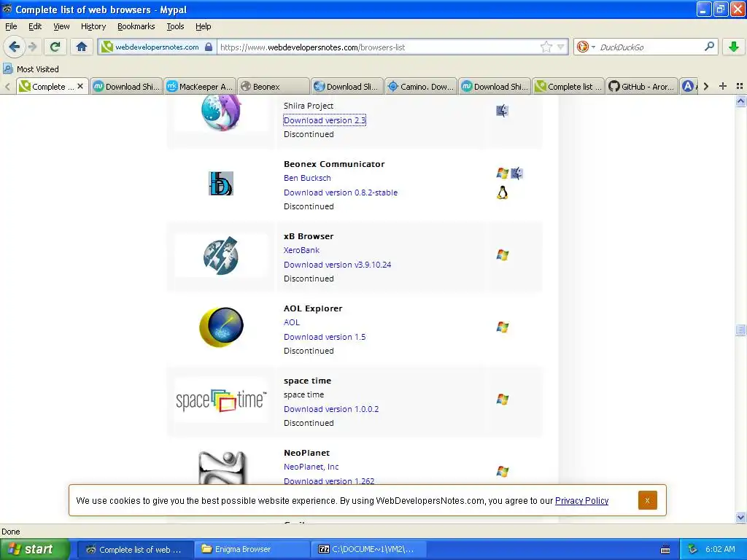Open the Downloads green arrow button
The image size is (747, 560).
(x=734, y=47)
